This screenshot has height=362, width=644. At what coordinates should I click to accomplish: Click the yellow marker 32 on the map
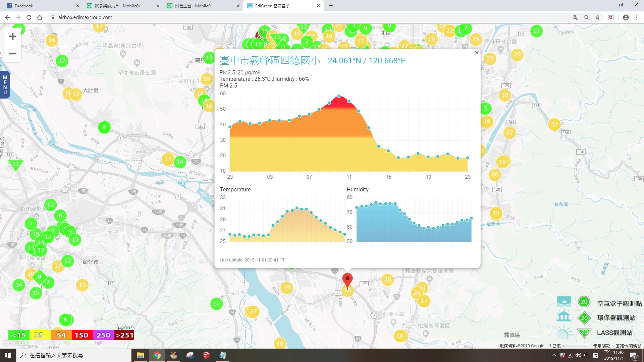pos(554,124)
